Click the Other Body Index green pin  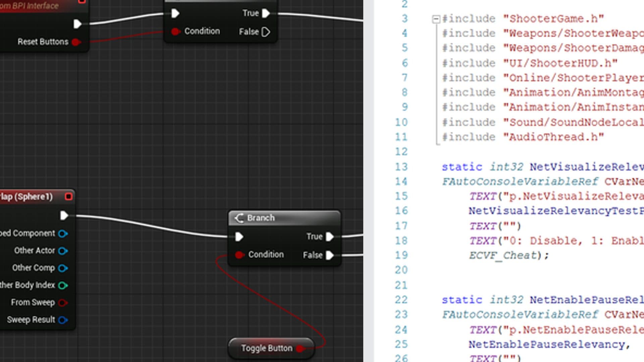pos(63,286)
